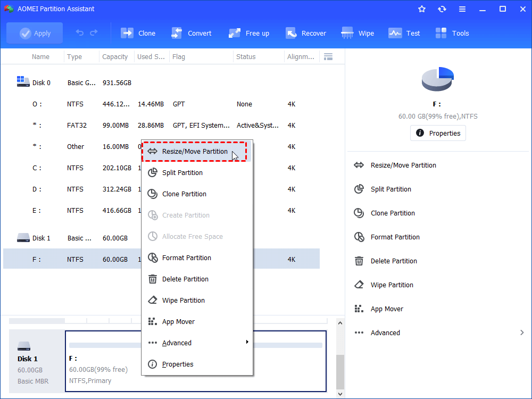Screen dimensions: 532x399
Task: Click App Mover in right panel
Action: pos(387,309)
